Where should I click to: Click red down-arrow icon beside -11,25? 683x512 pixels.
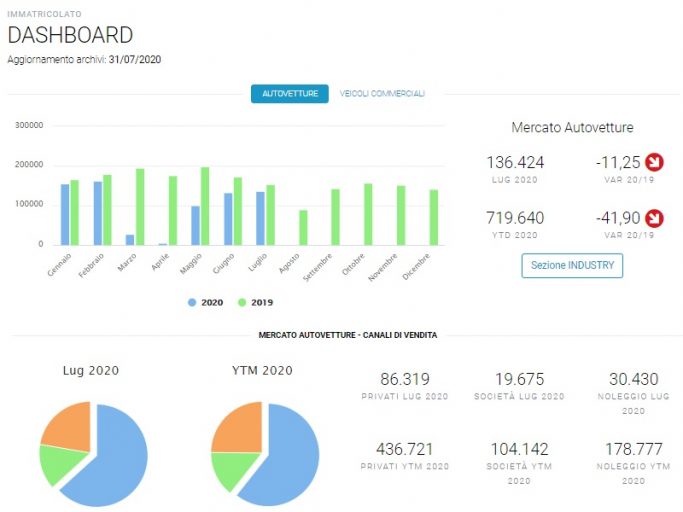coord(654,162)
